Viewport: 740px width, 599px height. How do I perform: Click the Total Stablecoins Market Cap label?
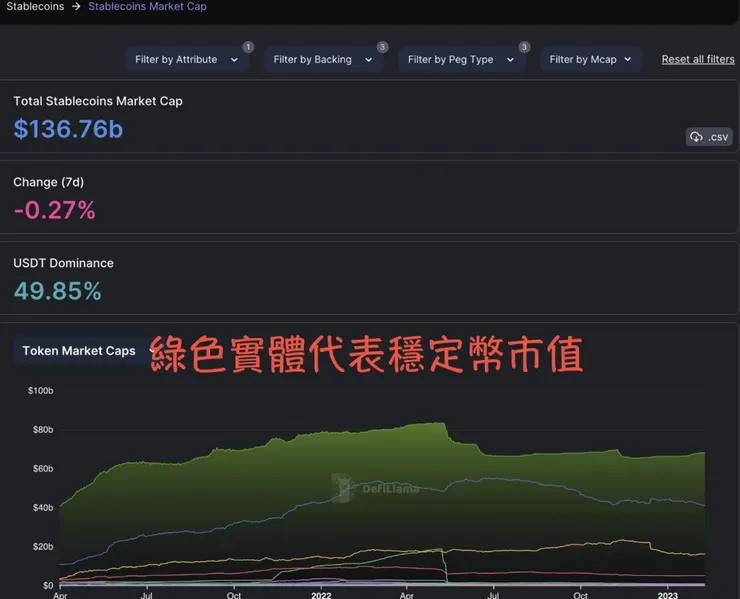point(98,101)
